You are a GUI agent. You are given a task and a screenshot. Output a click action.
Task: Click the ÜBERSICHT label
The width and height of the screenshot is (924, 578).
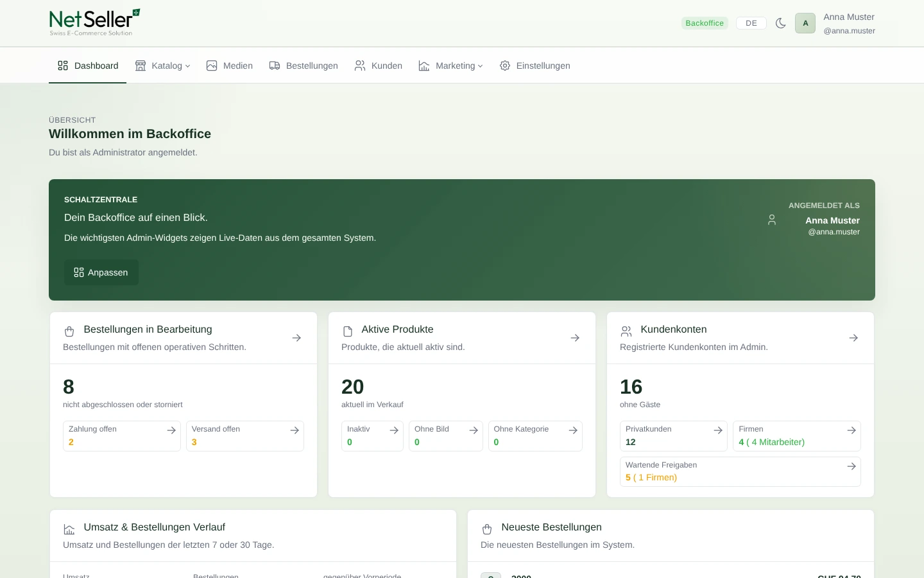[73, 120]
